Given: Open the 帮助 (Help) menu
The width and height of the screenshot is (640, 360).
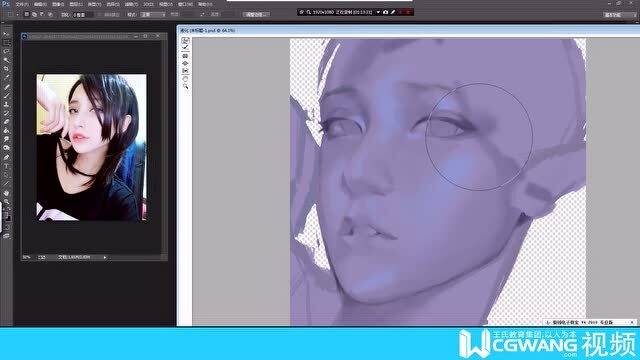Looking at the screenshot, I should (x=205, y=4).
